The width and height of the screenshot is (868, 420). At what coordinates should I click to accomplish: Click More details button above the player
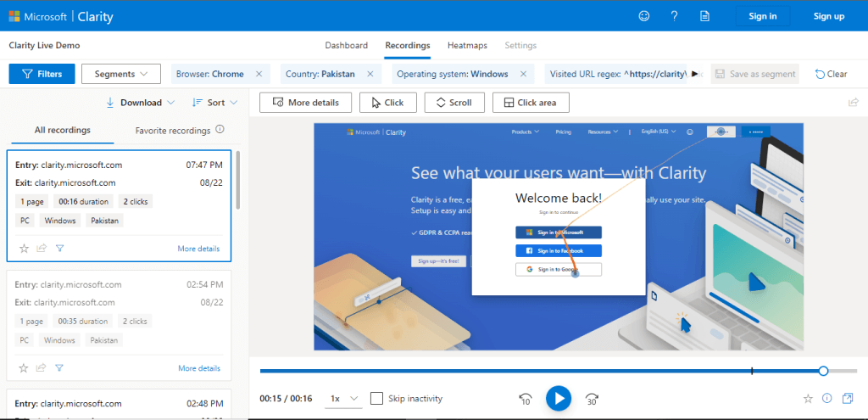click(306, 103)
